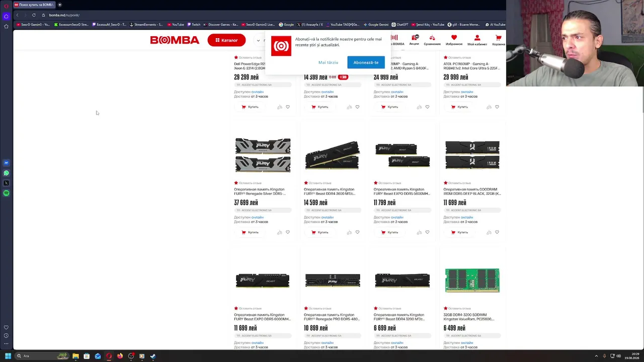
Task: Buy the GOODRAM IRDM DDR5 DEEP BLACK memory
Action: pos(460,232)
